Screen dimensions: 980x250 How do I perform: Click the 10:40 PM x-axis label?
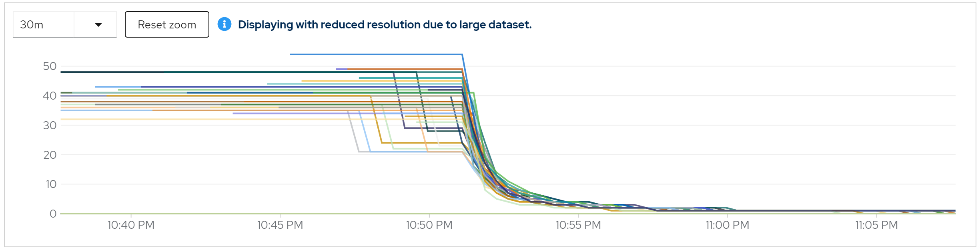pyautogui.click(x=131, y=225)
